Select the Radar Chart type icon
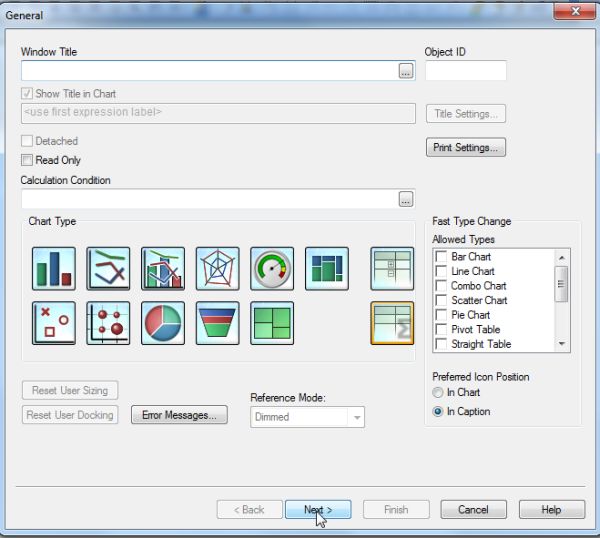Viewport: 600px width, 538px height. point(217,269)
